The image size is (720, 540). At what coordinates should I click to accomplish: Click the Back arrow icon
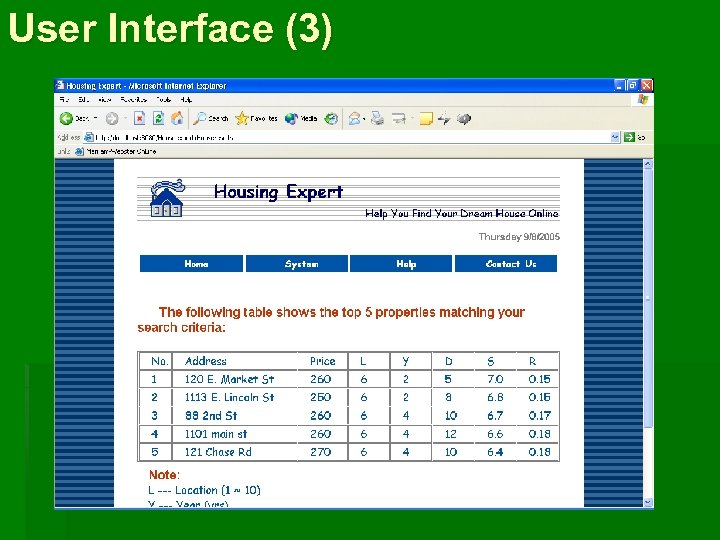tap(67, 118)
